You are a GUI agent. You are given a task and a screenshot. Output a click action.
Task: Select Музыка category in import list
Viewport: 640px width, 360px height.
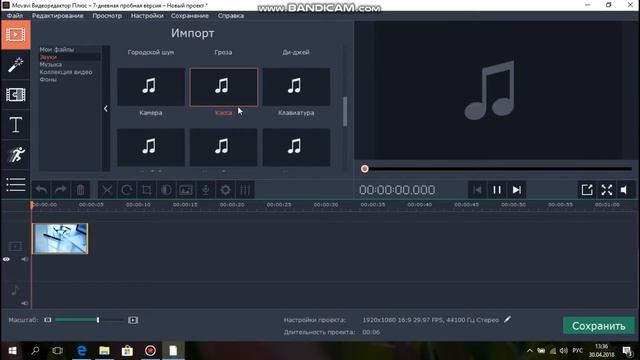pos(51,64)
